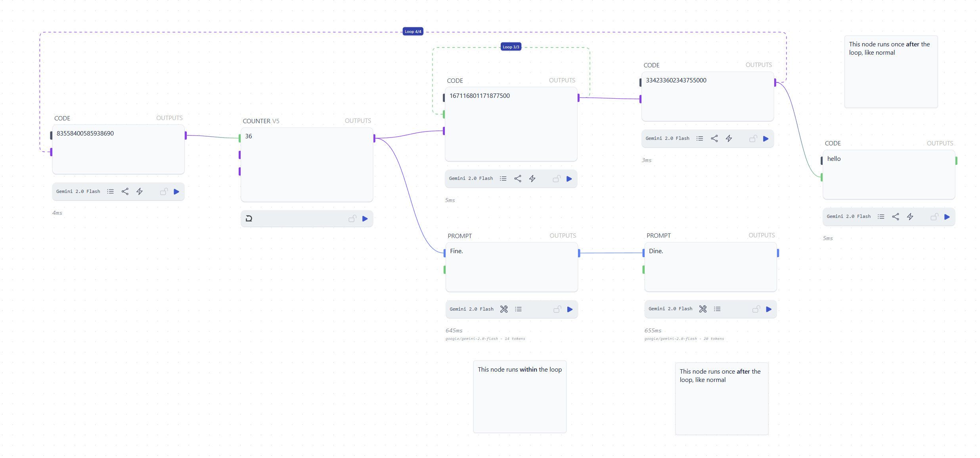Open tools for the Dine. prompt node
980x458 pixels.
click(x=702, y=309)
